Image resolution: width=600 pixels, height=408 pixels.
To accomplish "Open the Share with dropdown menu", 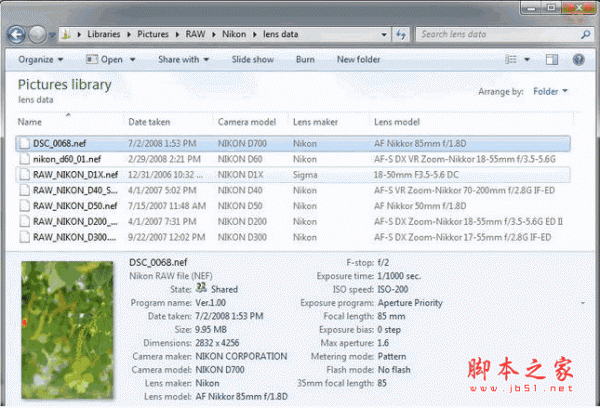I will 183,59.
